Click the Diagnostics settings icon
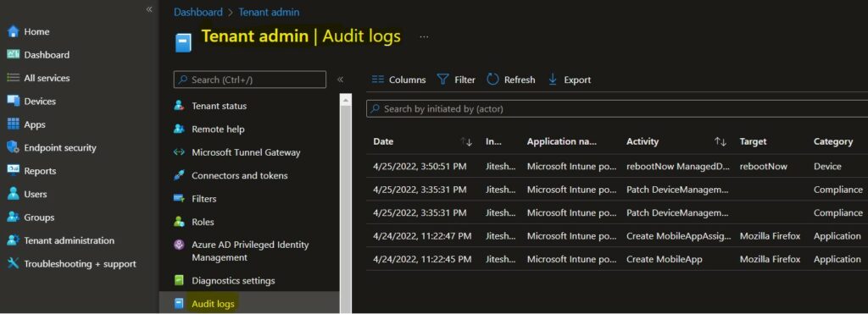 pos(179,280)
